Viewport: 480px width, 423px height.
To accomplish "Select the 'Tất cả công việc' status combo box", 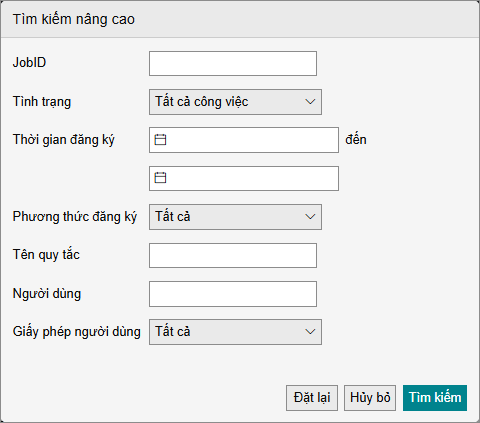I will point(235,102).
